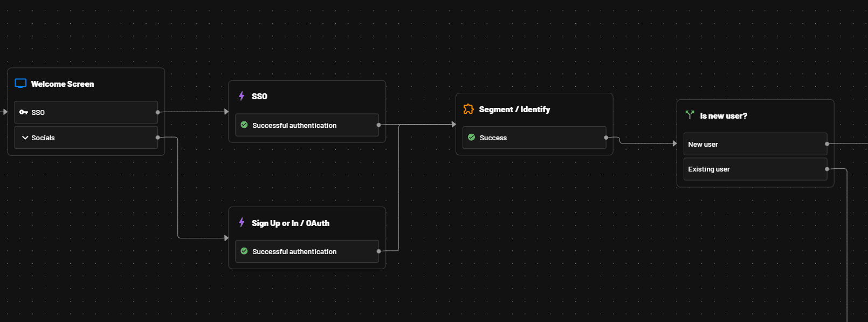868x322 pixels.
Task: Click green check icon in SSO node's authentication row
Action: pyautogui.click(x=244, y=125)
